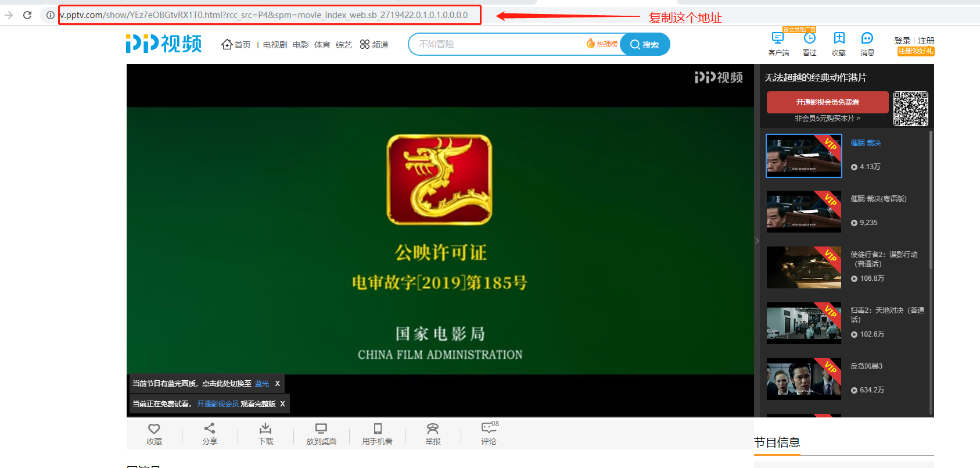Reload the page with browser refresh button

[x=27, y=15]
